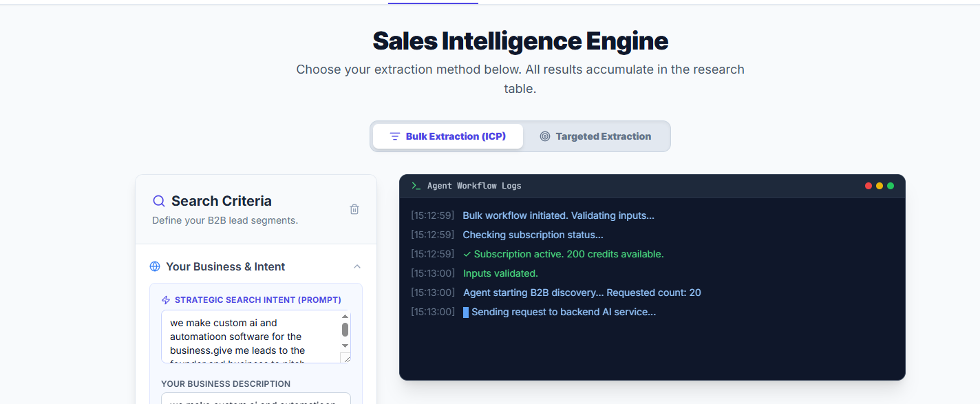Select the Bulk Extraction (ICP) tab

pos(448,136)
